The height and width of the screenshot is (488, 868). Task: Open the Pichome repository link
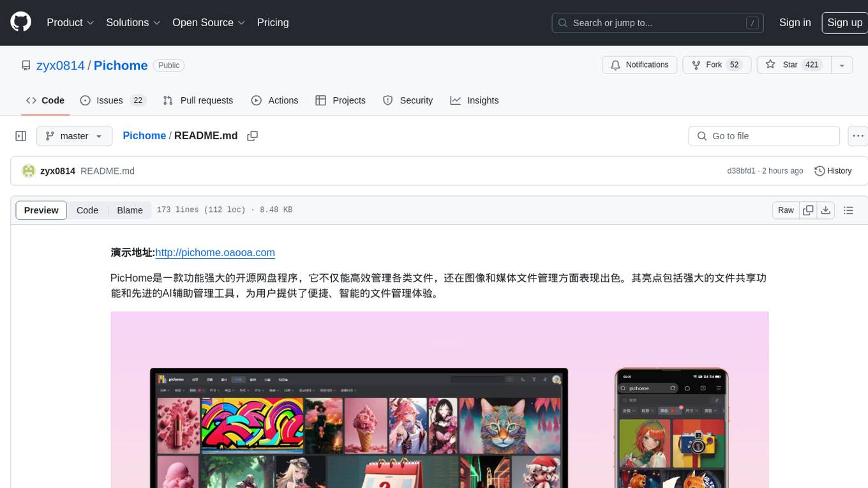pos(121,65)
